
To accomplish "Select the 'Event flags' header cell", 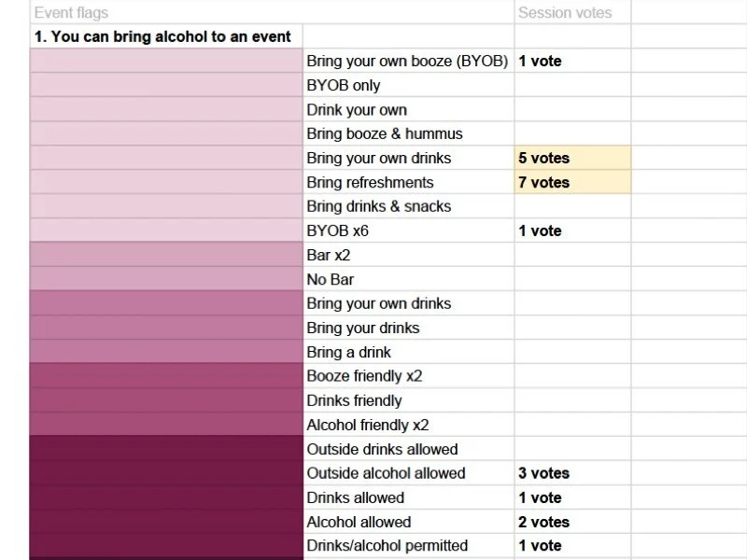I will tap(272, 12).
